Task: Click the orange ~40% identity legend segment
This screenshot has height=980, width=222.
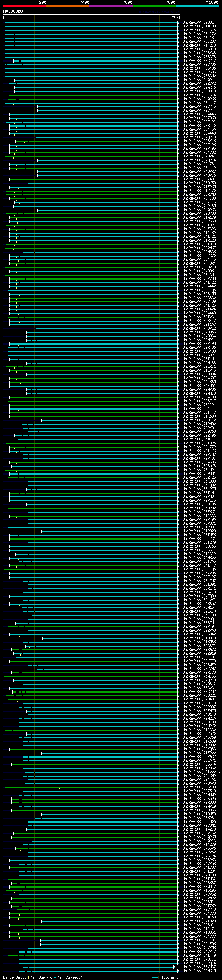Action: (x=68, y=6)
